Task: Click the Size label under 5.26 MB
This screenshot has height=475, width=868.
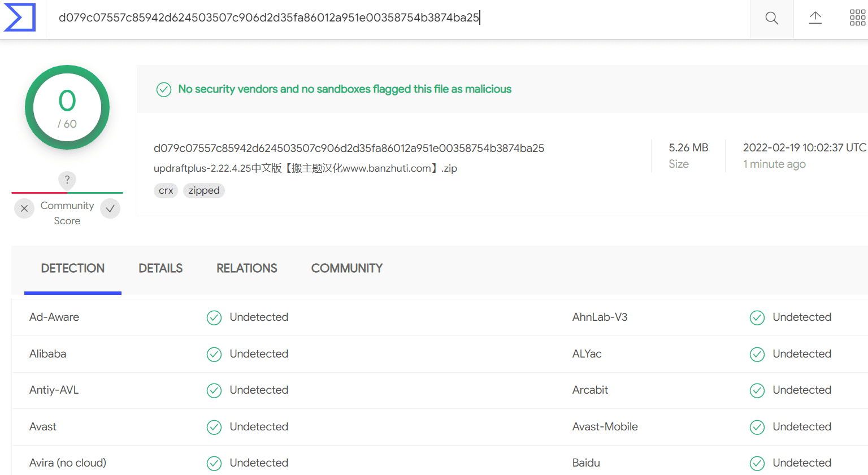Action: pyautogui.click(x=679, y=164)
